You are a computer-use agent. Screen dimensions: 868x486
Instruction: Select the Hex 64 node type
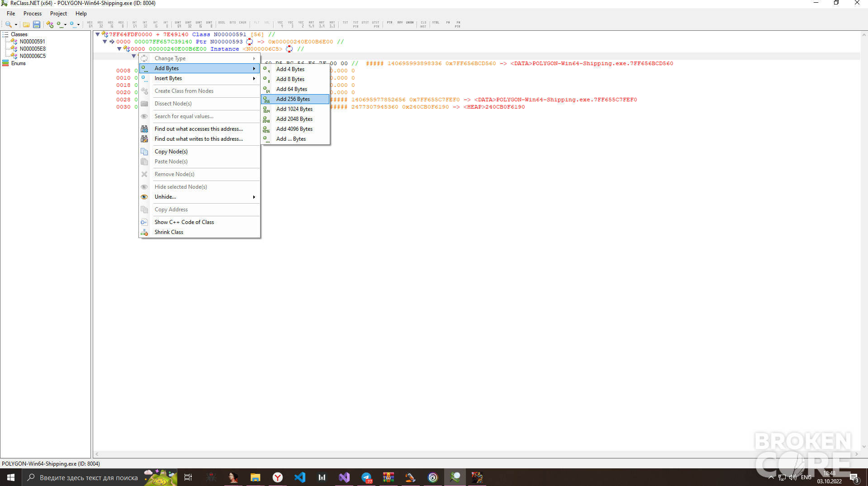point(90,24)
